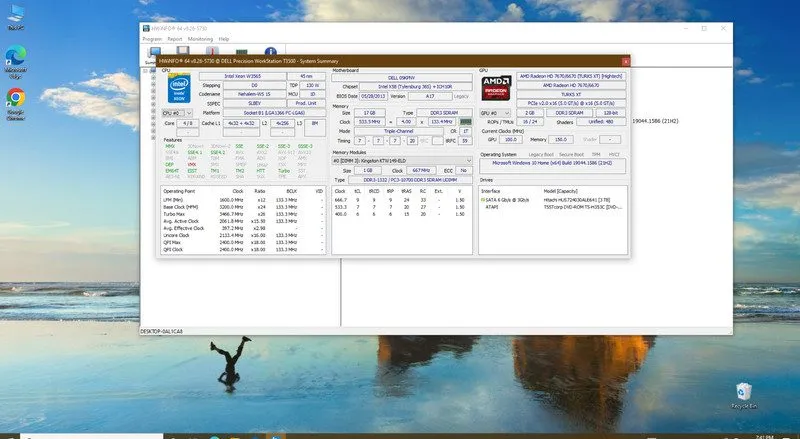
Task: Click the green drive icon beside SATA 6 Gb/s
Action: tap(483, 200)
